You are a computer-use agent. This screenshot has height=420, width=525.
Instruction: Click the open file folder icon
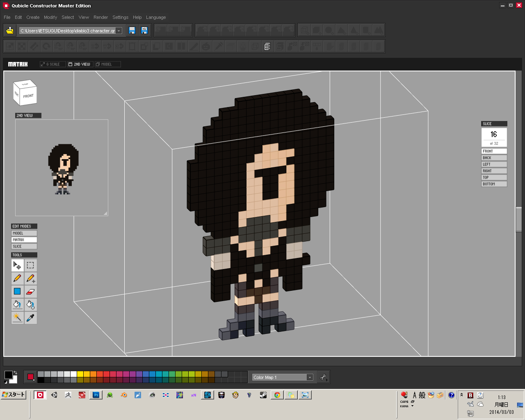pos(10,30)
